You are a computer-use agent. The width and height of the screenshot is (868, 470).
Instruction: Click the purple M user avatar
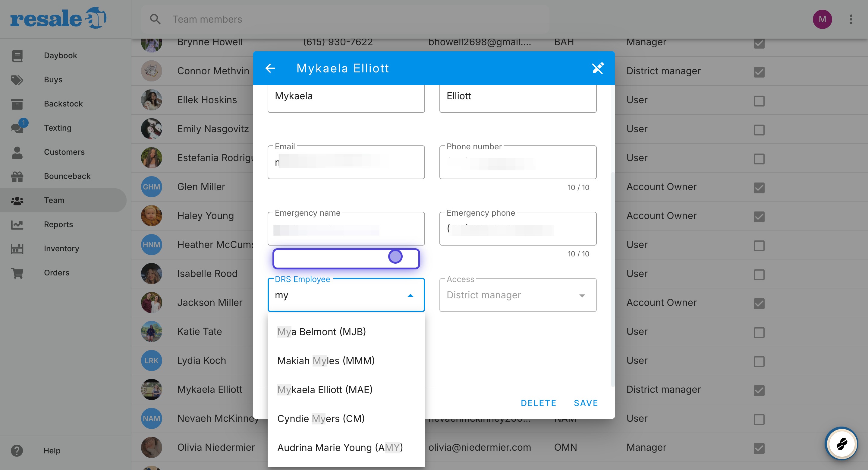(x=822, y=19)
